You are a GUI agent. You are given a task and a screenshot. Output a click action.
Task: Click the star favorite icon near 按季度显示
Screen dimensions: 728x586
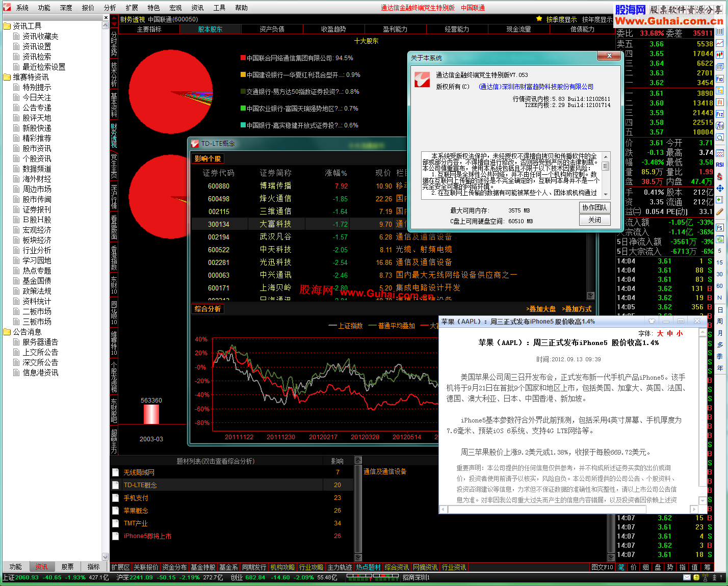click(x=539, y=19)
